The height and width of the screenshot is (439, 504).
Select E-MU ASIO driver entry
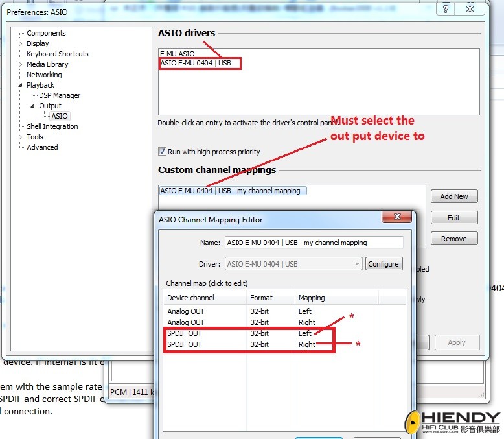coord(177,54)
